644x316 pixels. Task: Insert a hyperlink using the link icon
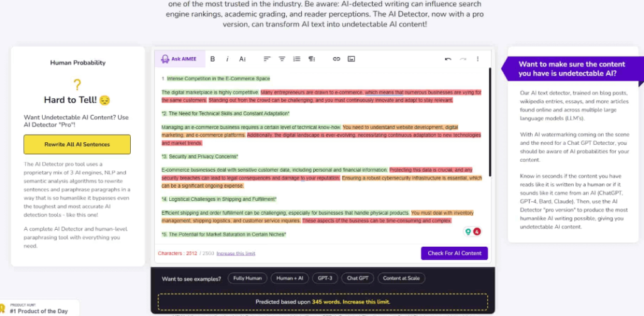click(x=336, y=59)
